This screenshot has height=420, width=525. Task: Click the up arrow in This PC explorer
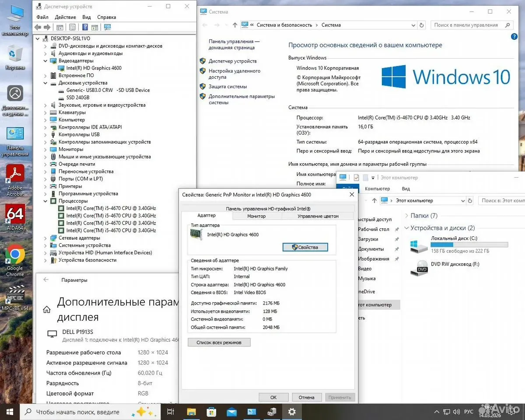click(x=374, y=200)
